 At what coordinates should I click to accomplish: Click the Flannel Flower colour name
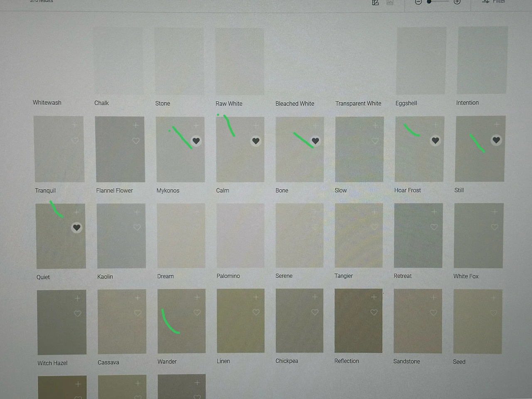pyautogui.click(x=114, y=190)
